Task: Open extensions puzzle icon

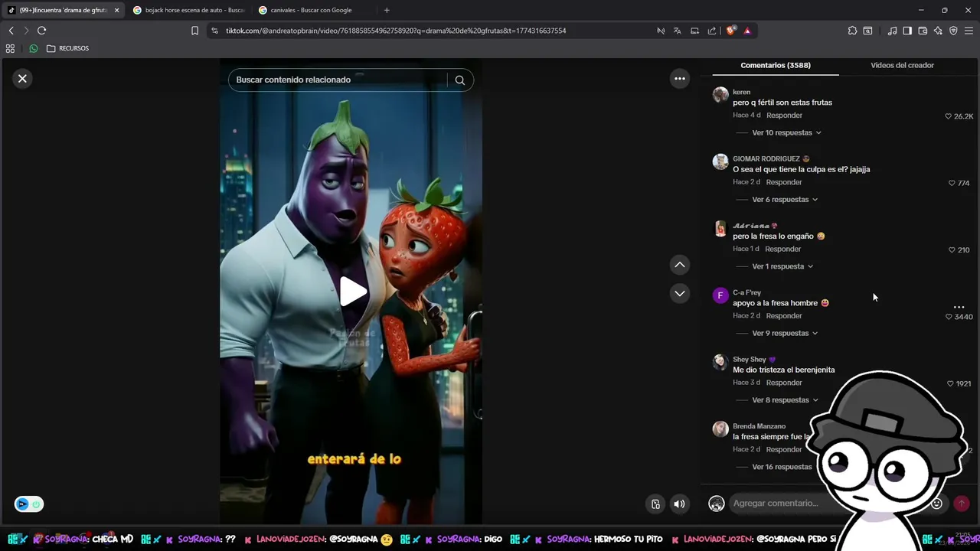Action: tap(852, 31)
